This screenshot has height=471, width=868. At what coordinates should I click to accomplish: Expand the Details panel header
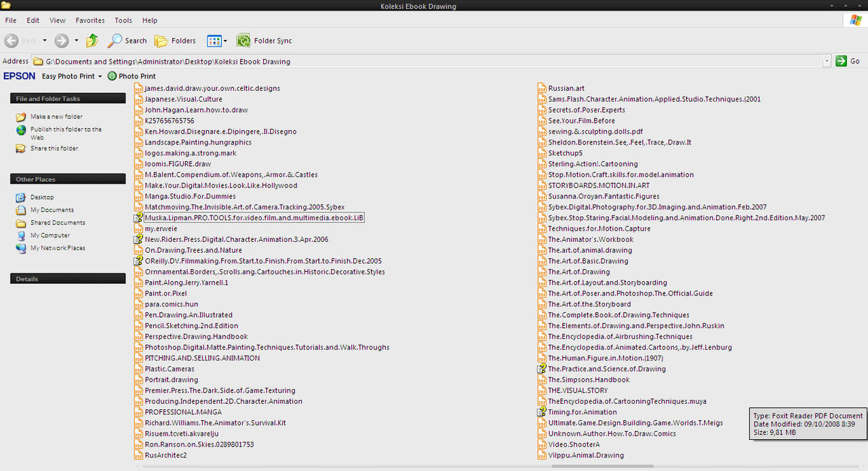68,279
